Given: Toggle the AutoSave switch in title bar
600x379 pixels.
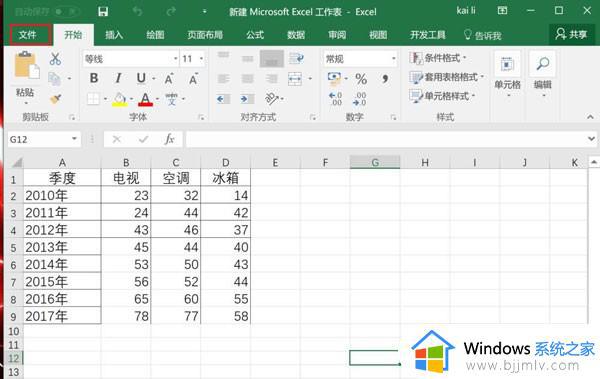Looking at the screenshot, I should pos(66,11).
